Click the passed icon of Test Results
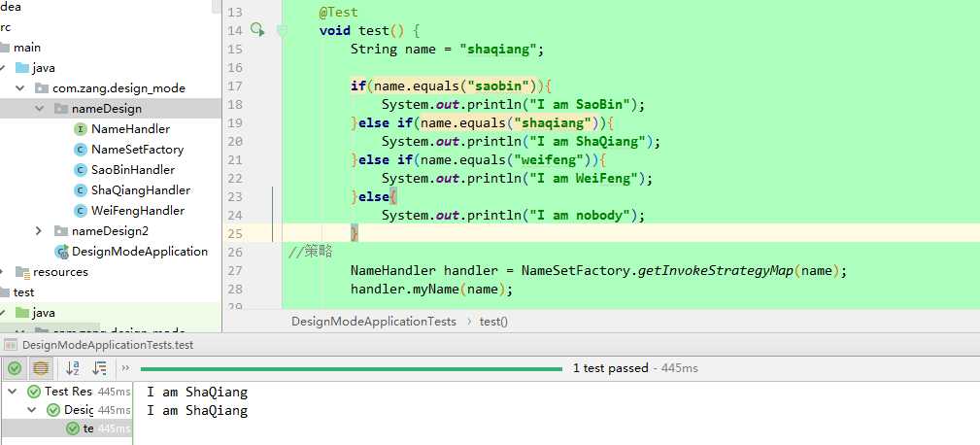980x445 pixels. (x=34, y=392)
